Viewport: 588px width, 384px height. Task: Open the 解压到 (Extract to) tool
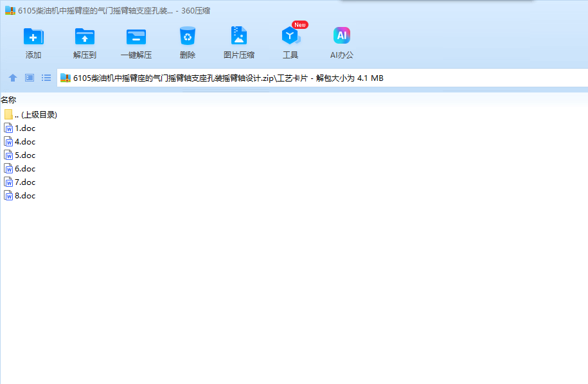(85, 37)
